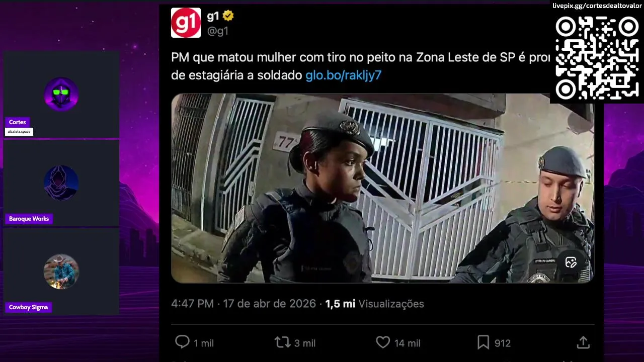Open the police officers photo in the tweet
This screenshot has width=644, height=362.
(x=382, y=188)
